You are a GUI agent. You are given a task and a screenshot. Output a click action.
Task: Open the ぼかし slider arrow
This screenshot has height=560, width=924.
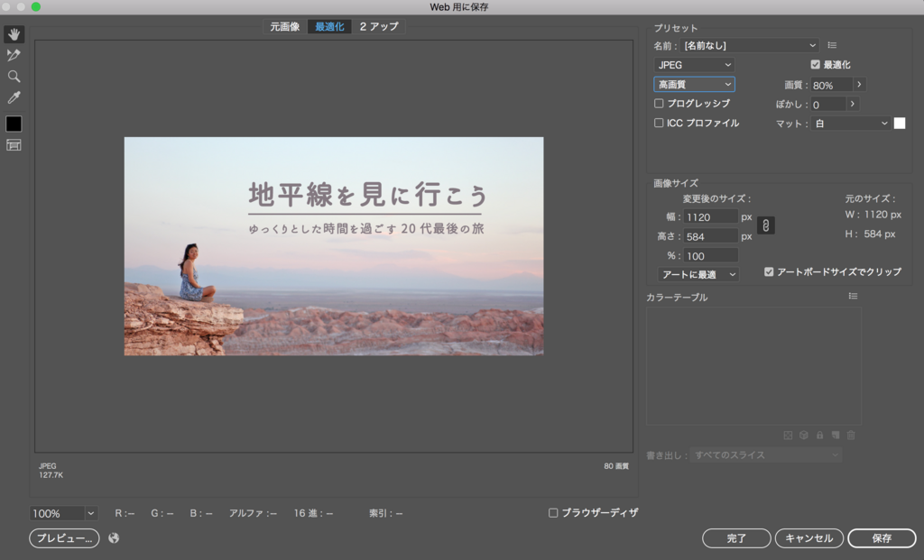tap(852, 104)
